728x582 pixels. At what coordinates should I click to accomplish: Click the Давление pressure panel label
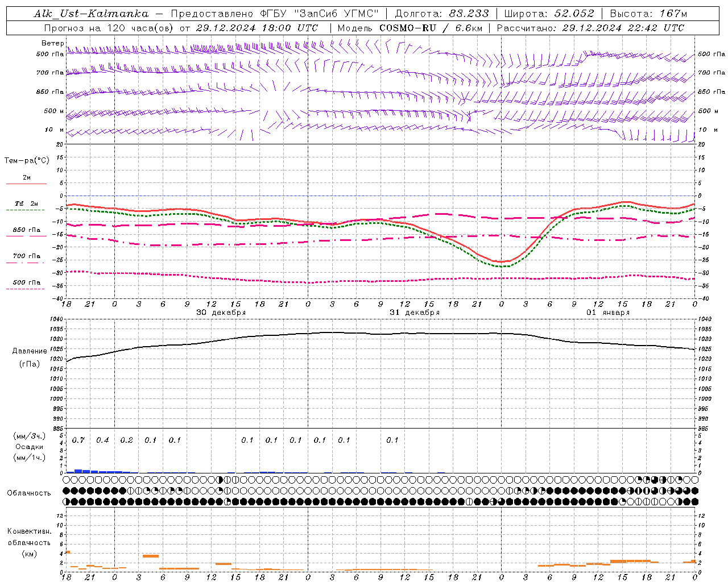point(30,351)
